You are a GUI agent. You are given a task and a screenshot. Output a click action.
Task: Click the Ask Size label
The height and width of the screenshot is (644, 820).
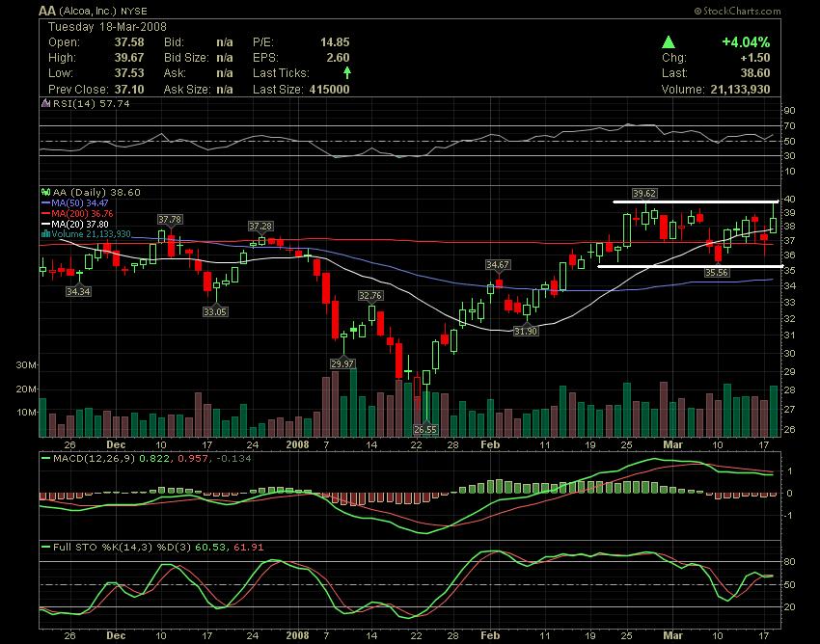click(186, 90)
